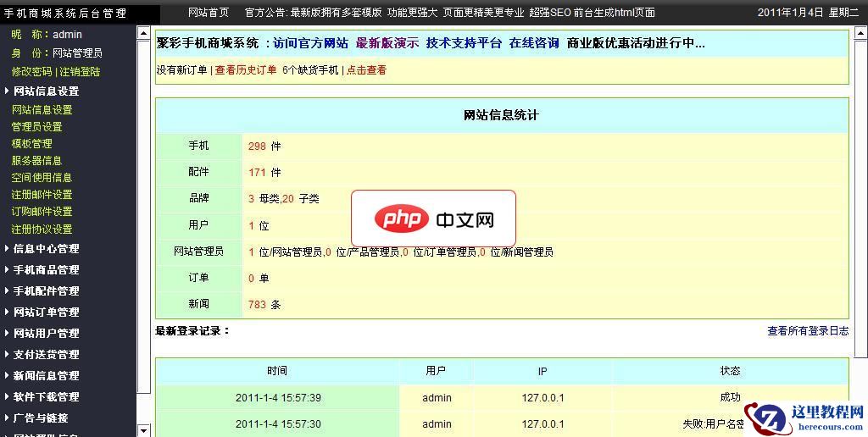Open 注册邮件设置 in the sidebar
The width and height of the screenshot is (868, 437).
[42, 195]
